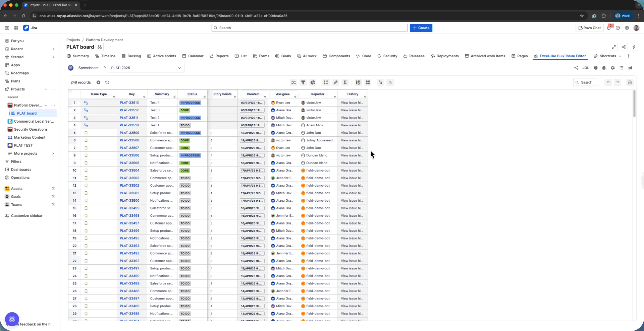Select the format painter tool
The image size is (644, 331).
pyautogui.click(x=335, y=82)
